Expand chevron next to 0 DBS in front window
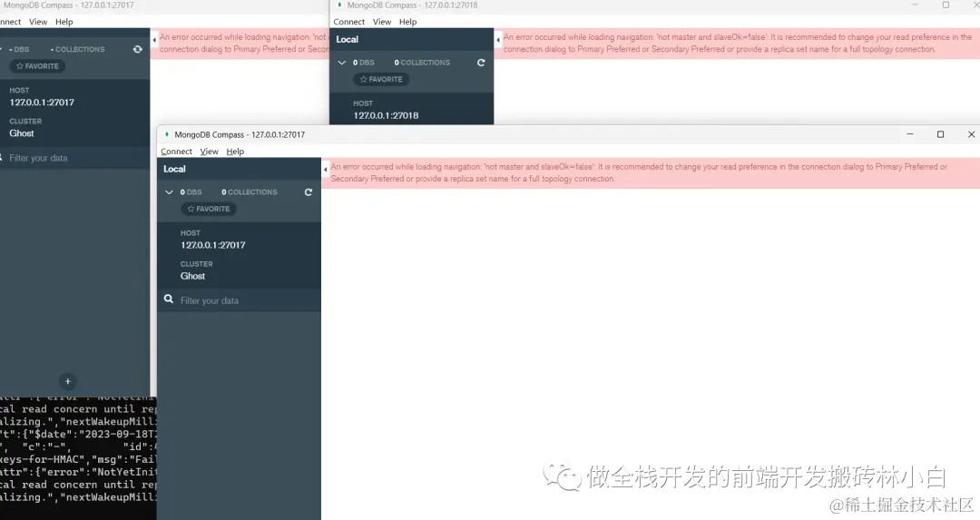Image resolution: width=980 pixels, height=520 pixels. coord(169,191)
